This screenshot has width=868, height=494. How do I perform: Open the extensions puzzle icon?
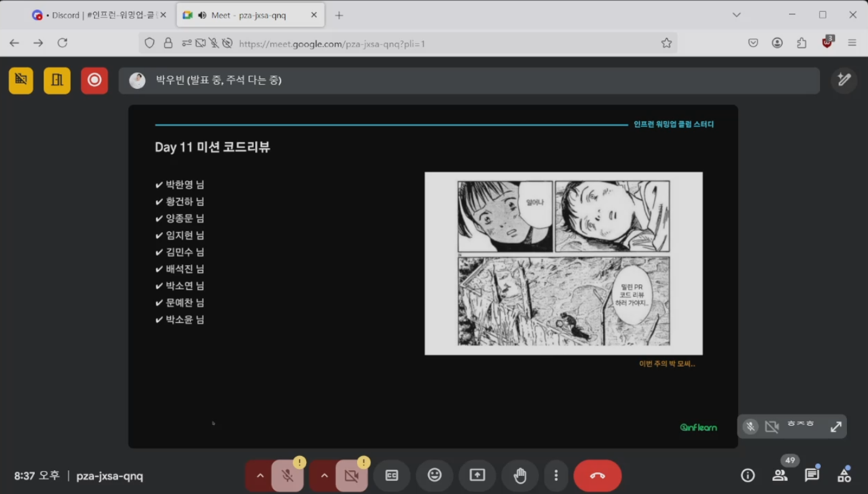pos(801,43)
